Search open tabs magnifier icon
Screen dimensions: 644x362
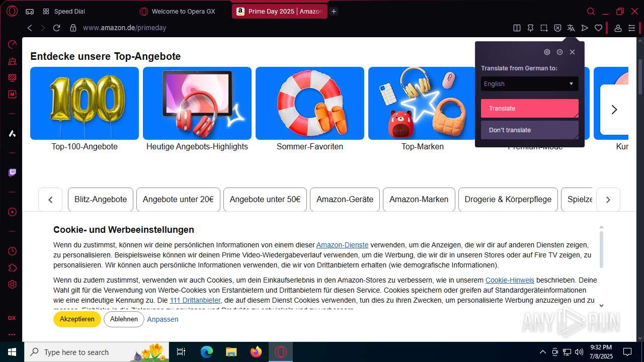coord(591,11)
